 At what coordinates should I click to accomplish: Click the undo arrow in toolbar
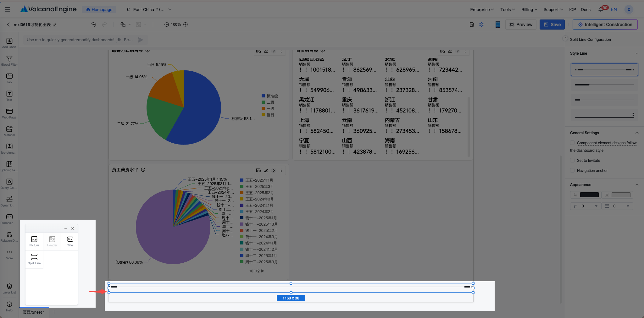pos(94,25)
